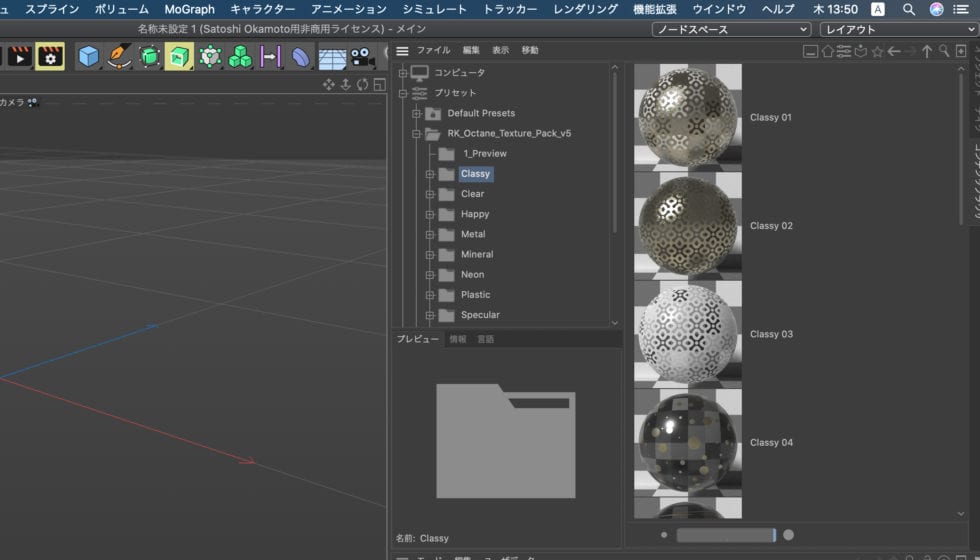Open the ヘルプ menu
Viewport: 980px width, 560px height.
(x=778, y=9)
